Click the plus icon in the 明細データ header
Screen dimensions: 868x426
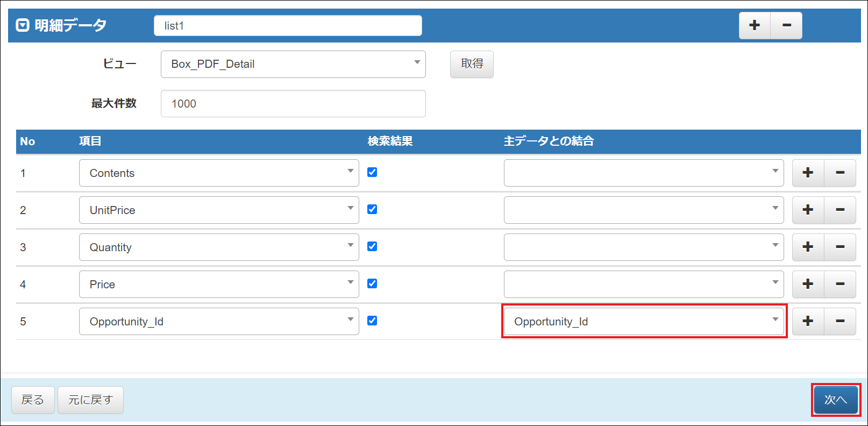click(755, 25)
